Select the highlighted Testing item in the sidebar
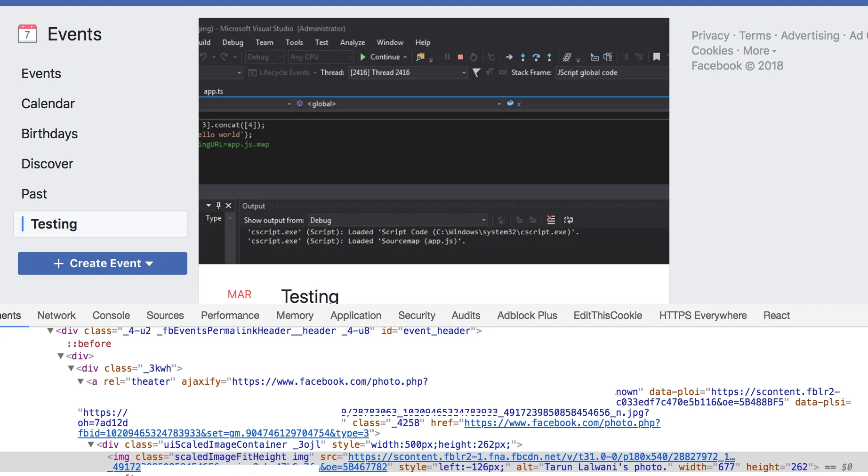This screenshot has height=476, width=868. pos(101,224)
